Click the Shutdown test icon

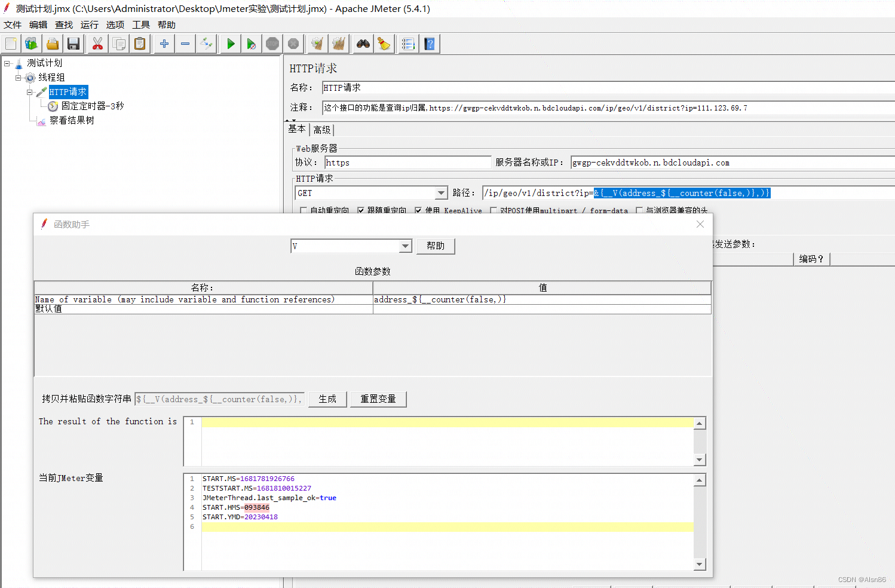click(293, 44)
